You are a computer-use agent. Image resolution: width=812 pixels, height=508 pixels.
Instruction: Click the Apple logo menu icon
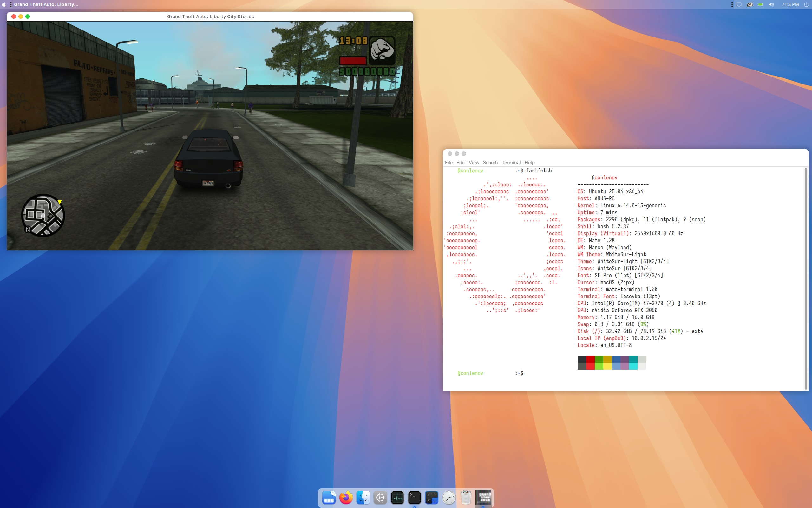4,4
